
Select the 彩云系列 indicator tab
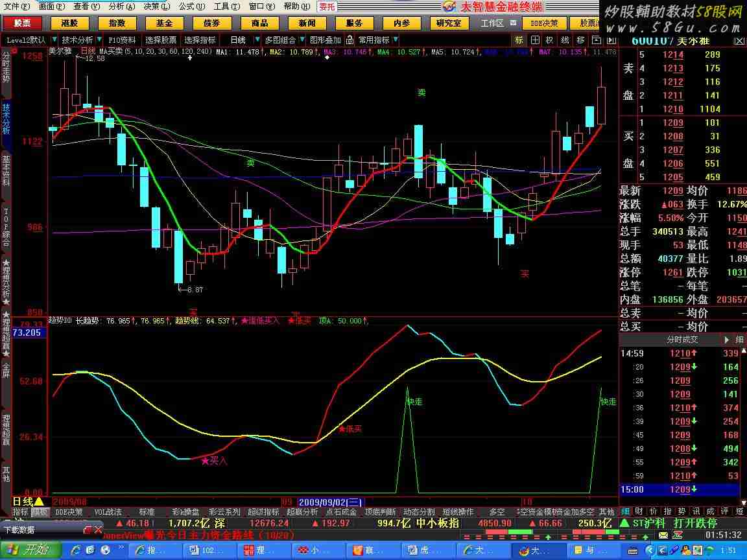point(224,512)
